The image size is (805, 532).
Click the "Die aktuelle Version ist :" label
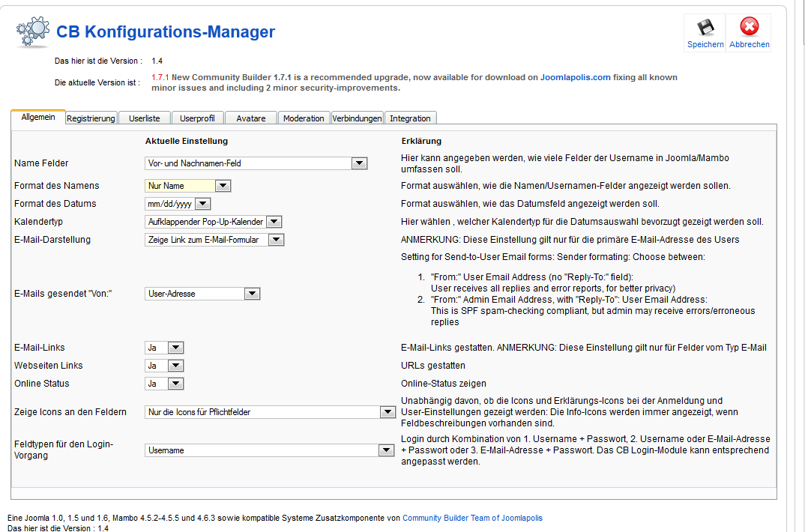click(97, 82)
